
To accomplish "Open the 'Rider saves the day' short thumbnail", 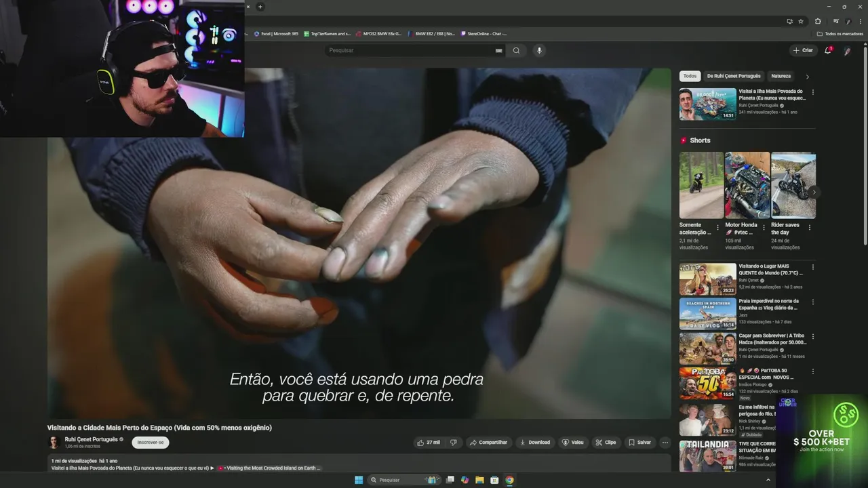I will coord(793,185).
